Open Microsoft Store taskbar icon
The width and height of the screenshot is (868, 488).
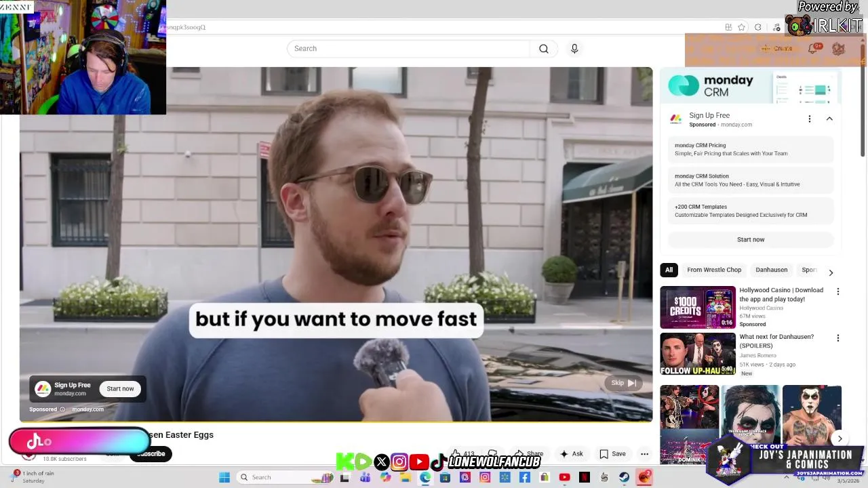point(445,477)
